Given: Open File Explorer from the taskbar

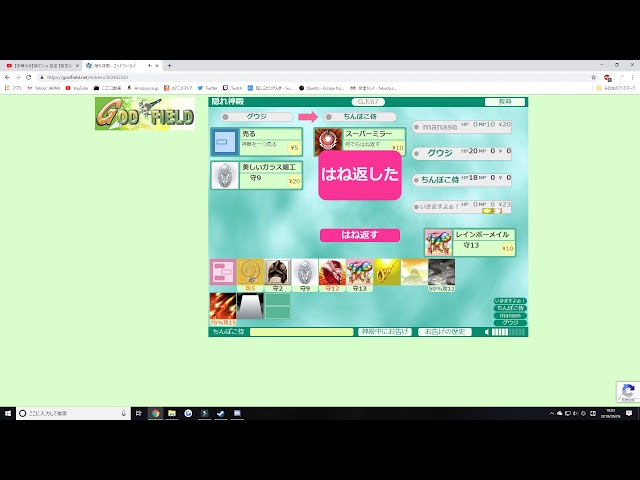Looking at the screenshot, I should point(172,413).
